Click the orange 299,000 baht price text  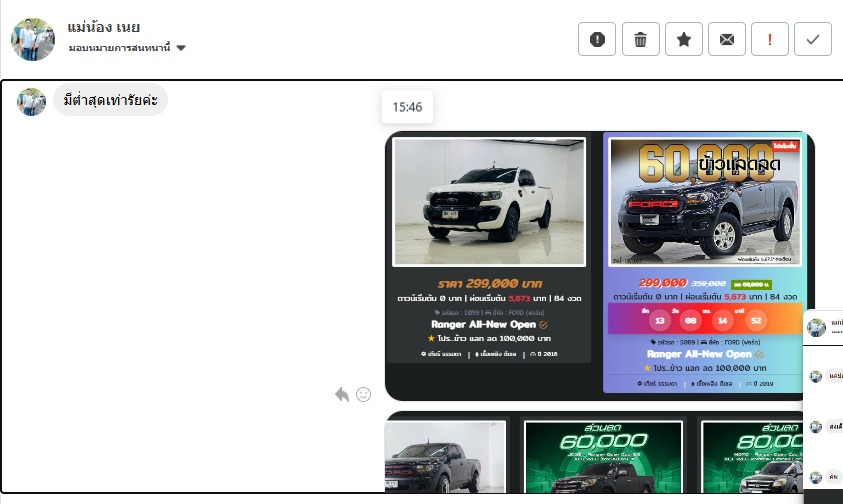tap(489, 283)
